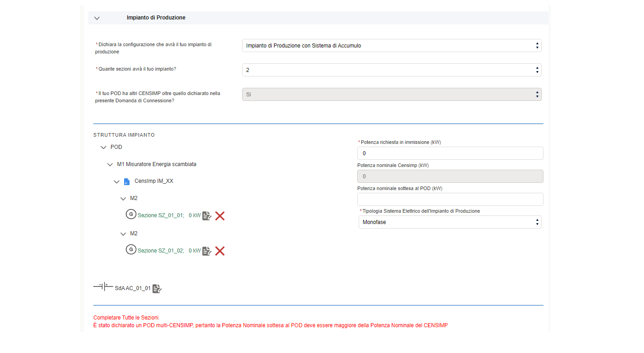Collapse the Impianto di Produzione section
644x353 pixels.
pos(96,18)
